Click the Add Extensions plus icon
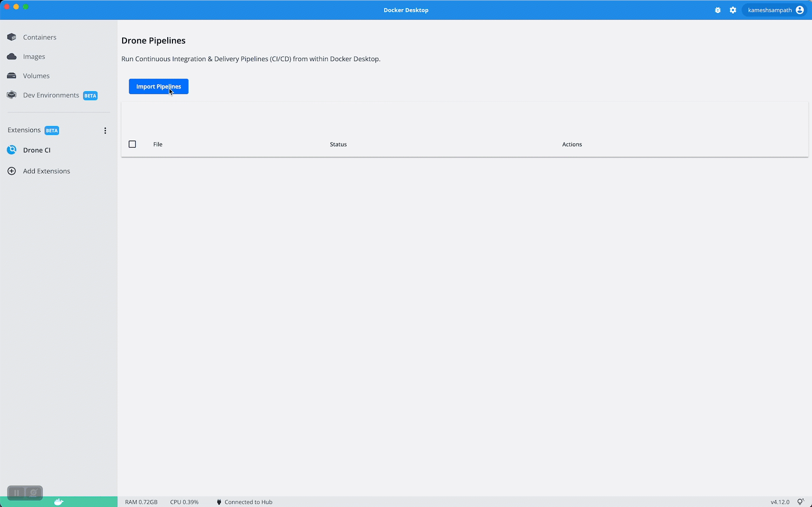812x507 pixels. [12, 171]
